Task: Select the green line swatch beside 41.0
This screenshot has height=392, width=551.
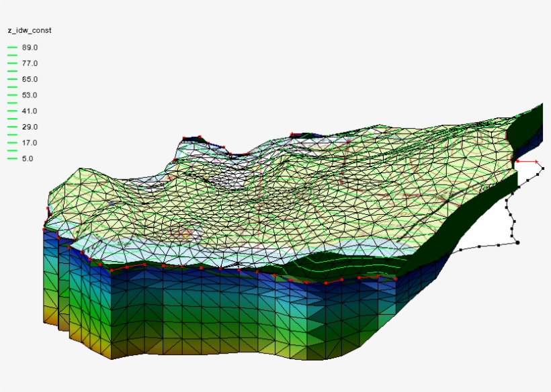Action: 12,111
